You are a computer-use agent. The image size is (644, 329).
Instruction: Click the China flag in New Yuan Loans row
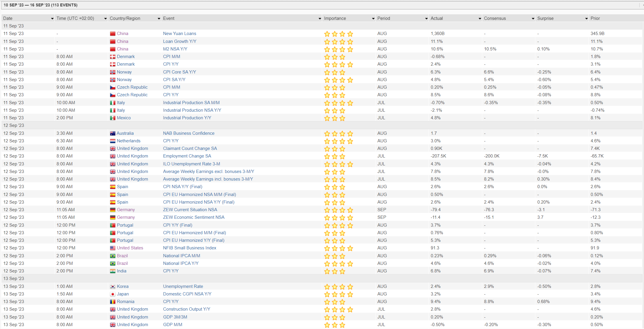112,34
